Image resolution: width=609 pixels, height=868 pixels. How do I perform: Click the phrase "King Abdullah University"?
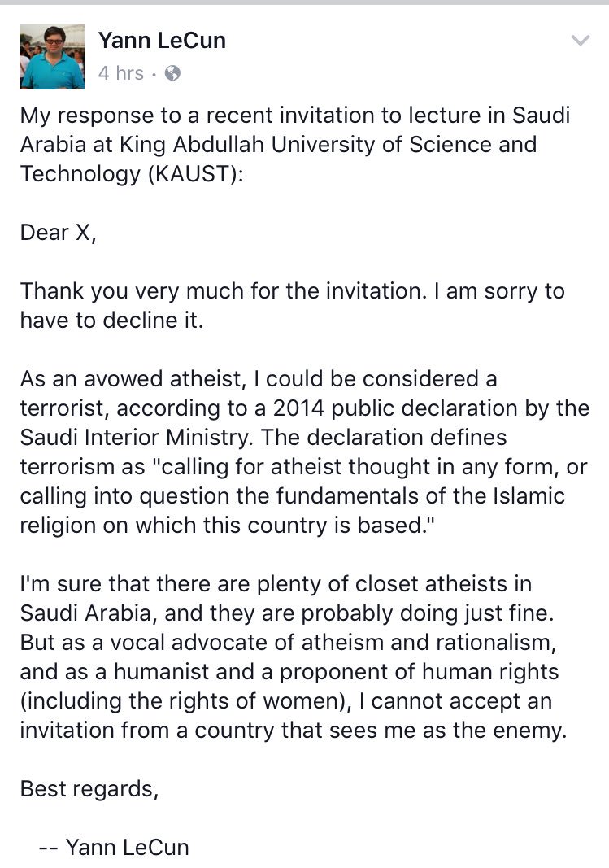(232, 144)
